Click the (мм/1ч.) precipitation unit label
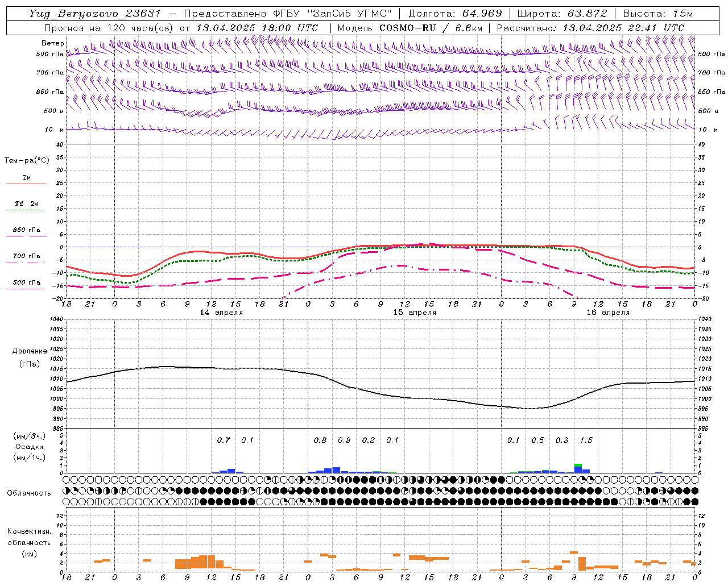The image size is (728, 582). pyautogui.click(x=30, y=458)
